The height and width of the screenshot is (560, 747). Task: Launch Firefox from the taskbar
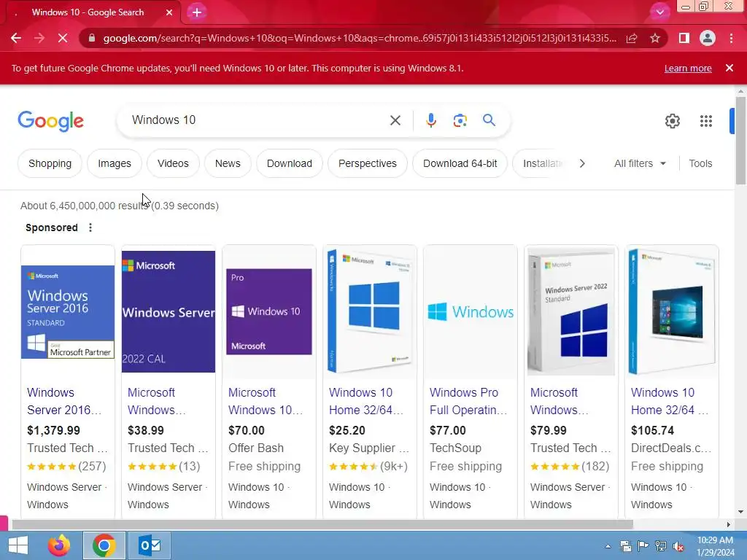pos(59,545)
